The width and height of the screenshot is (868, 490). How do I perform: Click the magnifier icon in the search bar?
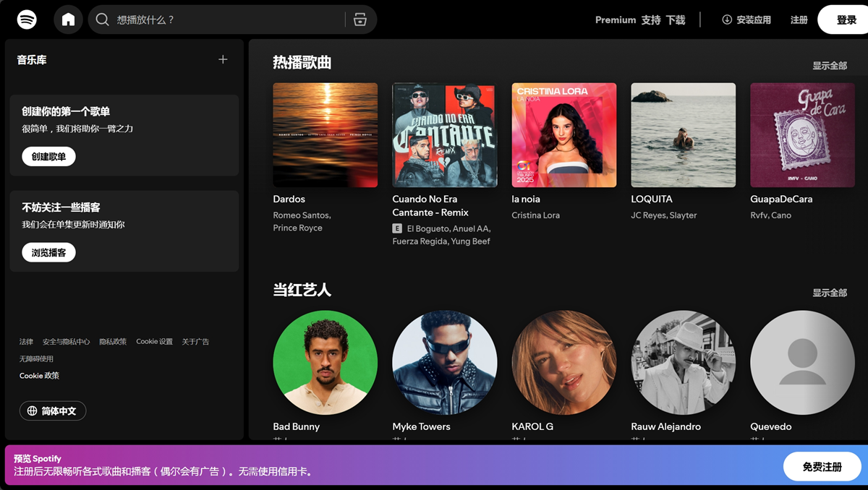(x=102, y=20)
